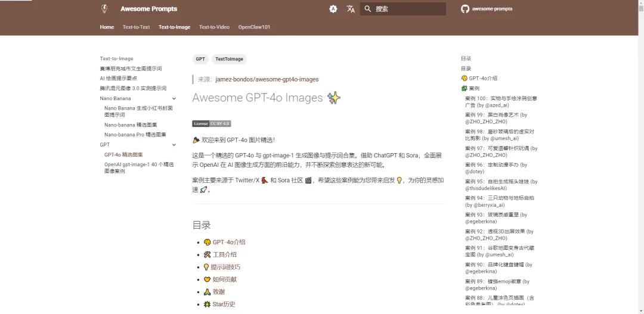
Task: Click the GPT tag chip
Action: tap(200, 59)
